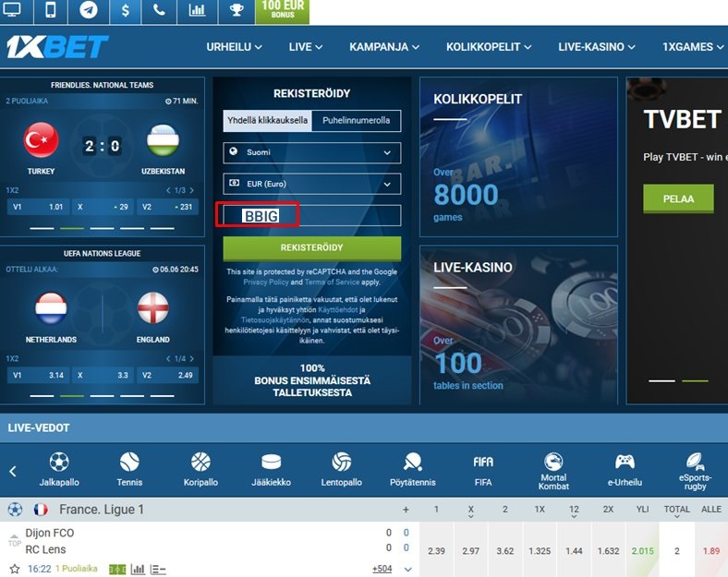Open the Suomi country dropdown
Screen dimensions: 728x577
tap(312, 152)
